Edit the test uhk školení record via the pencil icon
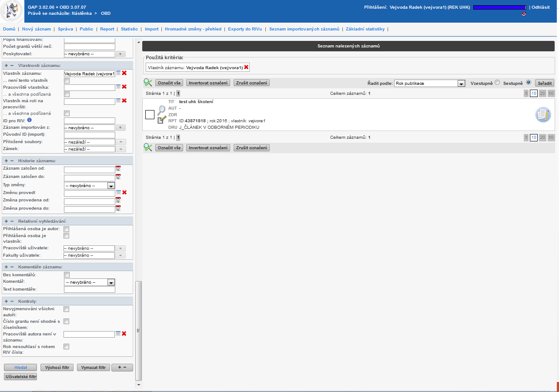 [x=161, y=120]
